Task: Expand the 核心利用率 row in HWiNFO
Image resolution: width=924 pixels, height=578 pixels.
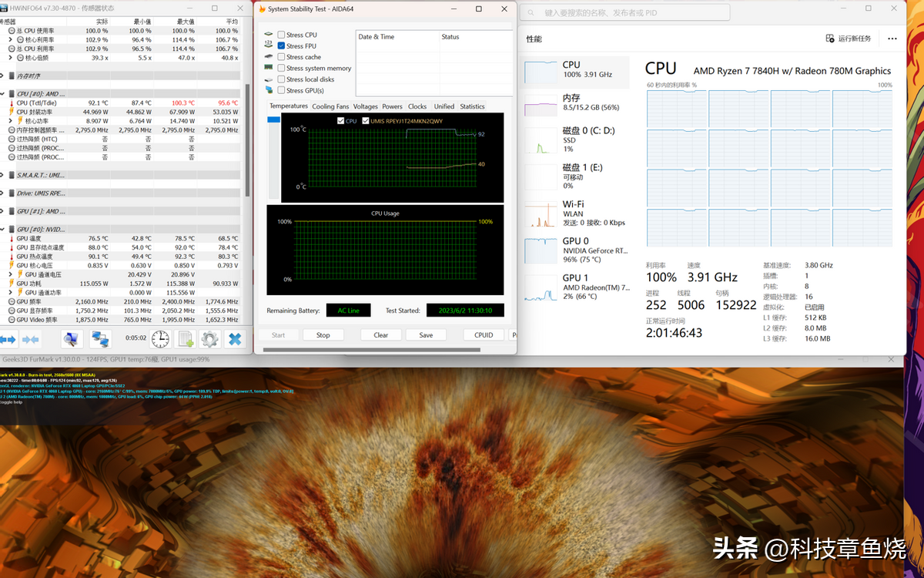Action: click(10, 39)
